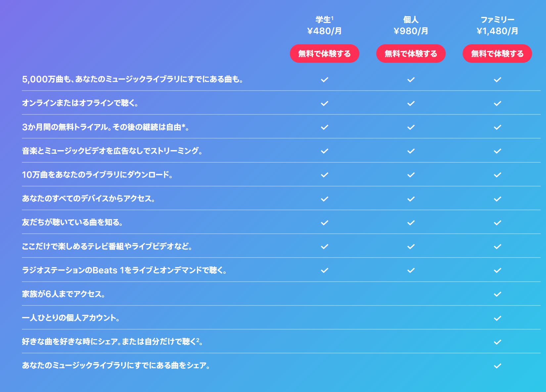Click the ファミリー checkmark for テレビ番組やライブビデオ
Screen dimensions: 546x392
pos(497,247)
